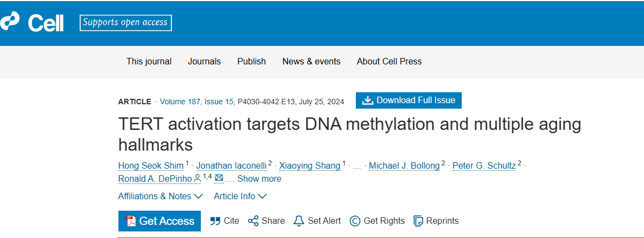Viewport: 644px width, 238px height.
Task: Expand the Affiliations & Notes section
Action: 160,196
